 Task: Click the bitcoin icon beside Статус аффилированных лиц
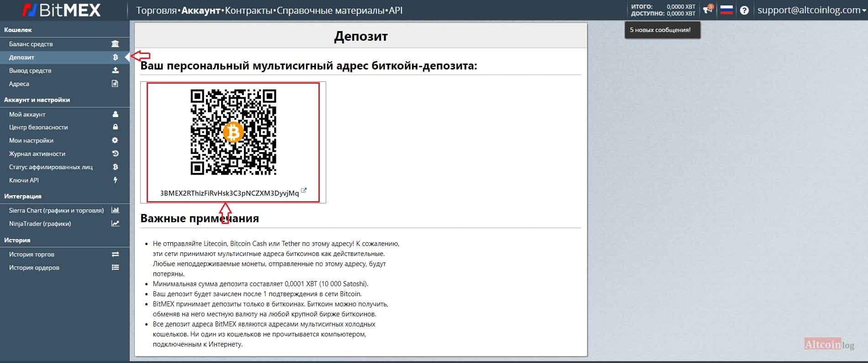point(115,167)
